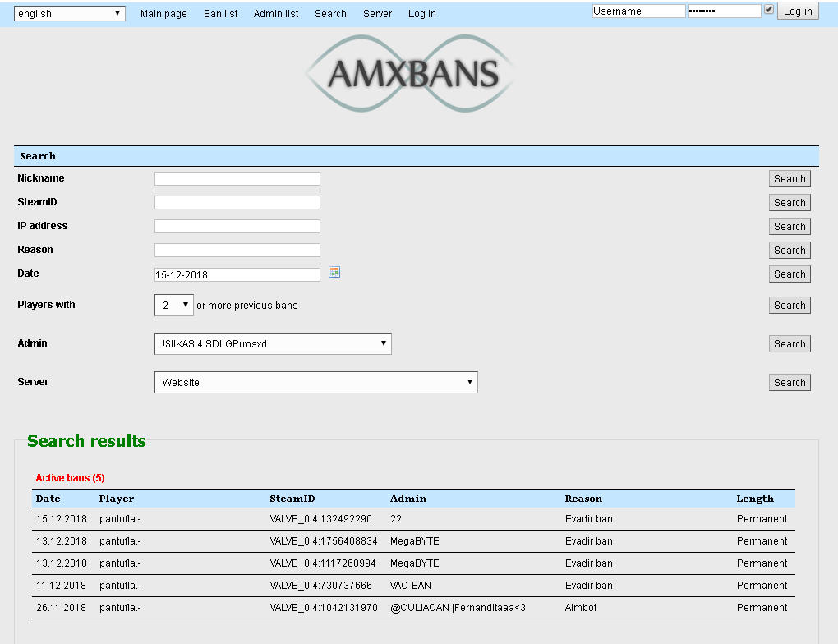Image resolution: width=838 pixels, height=644 pixels.
Task: Select the ban row dated 26.11.2018
Action: tap(413, 608)
